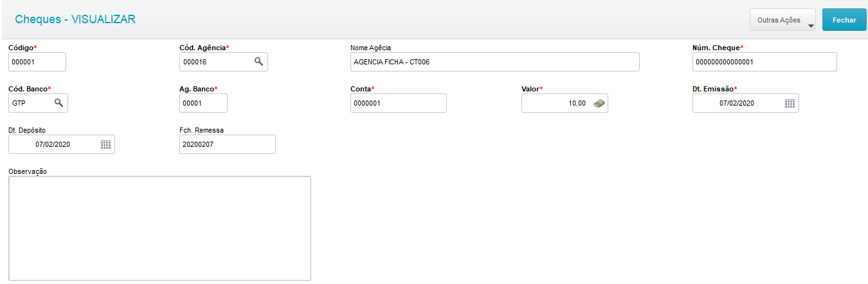Click inside the Código field
This screenshot has height=284, width=868.
(37, 62)
